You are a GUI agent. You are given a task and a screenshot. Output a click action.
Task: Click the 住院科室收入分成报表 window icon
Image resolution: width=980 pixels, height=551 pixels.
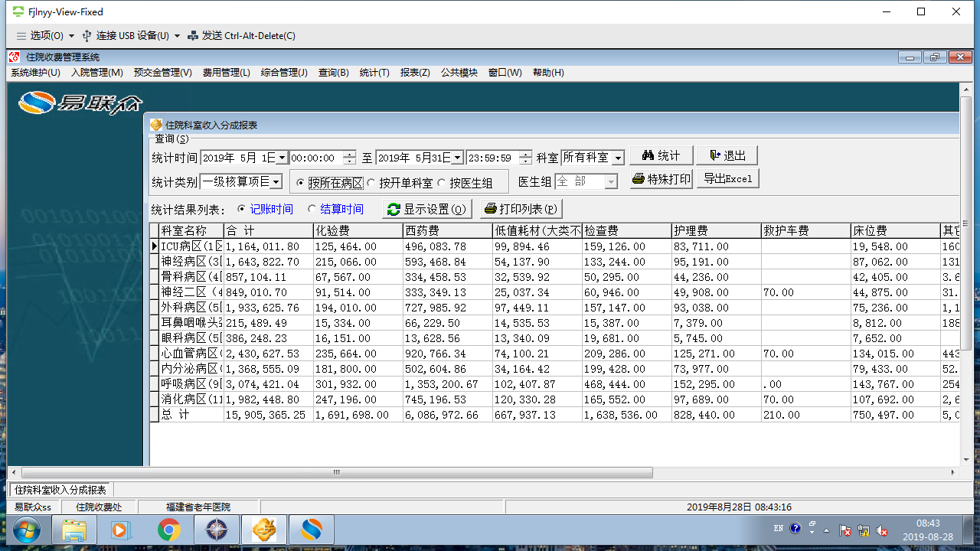156,125
